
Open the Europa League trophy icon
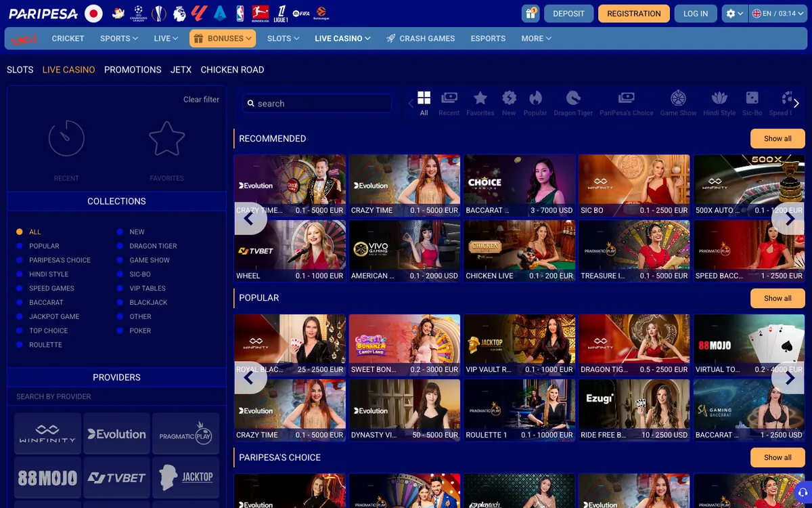click(x=159, y=13)
